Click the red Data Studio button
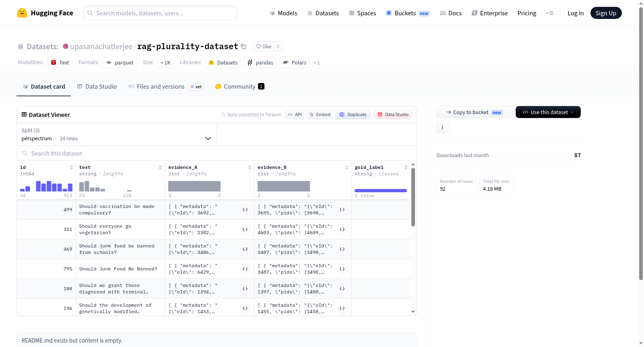Viewport: 644px width, 347px height. (392, 114)
